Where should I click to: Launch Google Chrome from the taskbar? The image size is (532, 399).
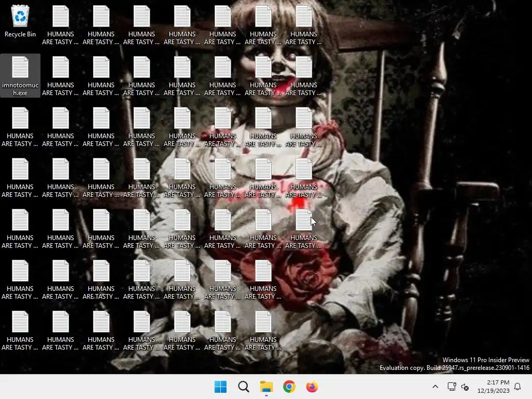click(x=289, y=387)
